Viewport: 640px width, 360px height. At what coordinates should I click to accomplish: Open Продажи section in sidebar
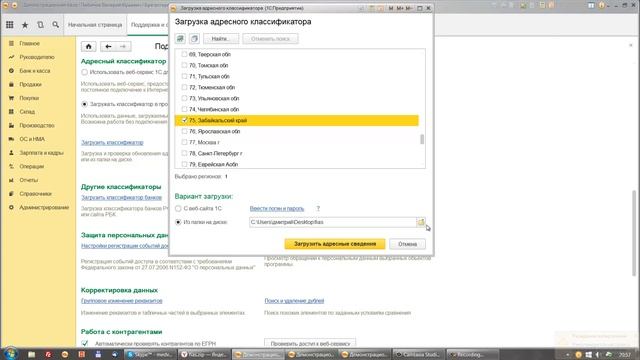(x=30, y=84)
